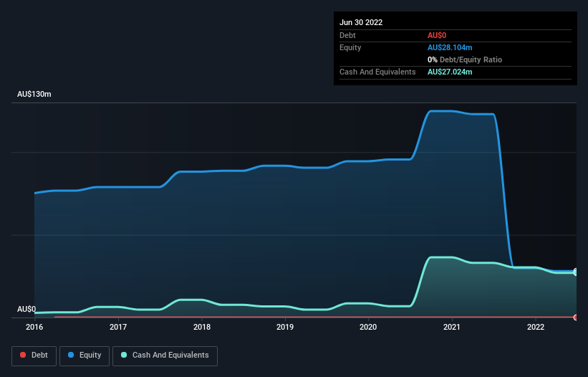Click the 2017 x-axis label
The image size is (588, 377).
click(118, 327)
